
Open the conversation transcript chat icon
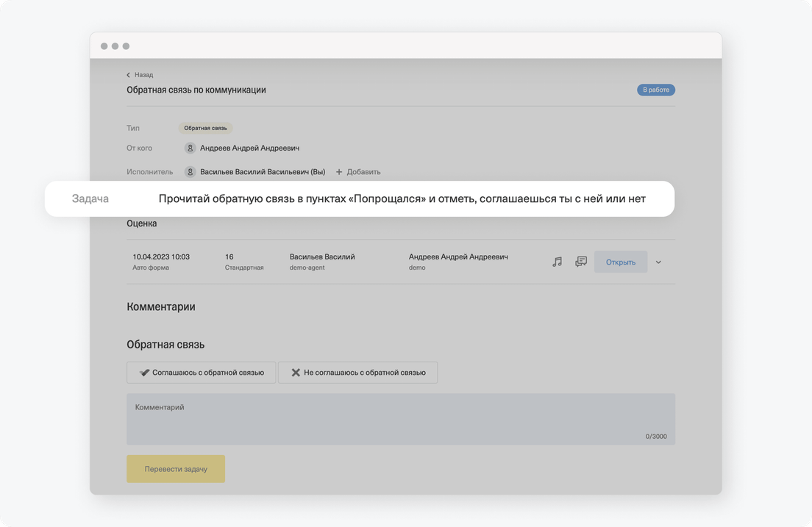click(x=581, y=262)
